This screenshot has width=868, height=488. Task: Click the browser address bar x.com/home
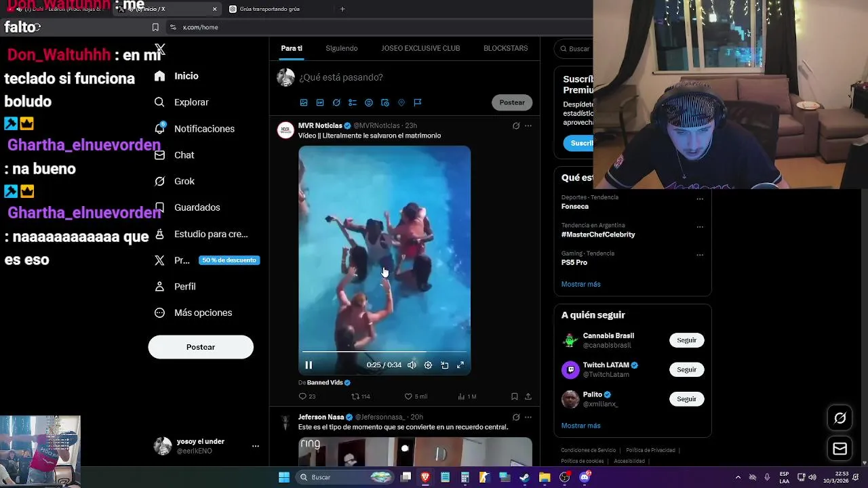tap(380, 27)
